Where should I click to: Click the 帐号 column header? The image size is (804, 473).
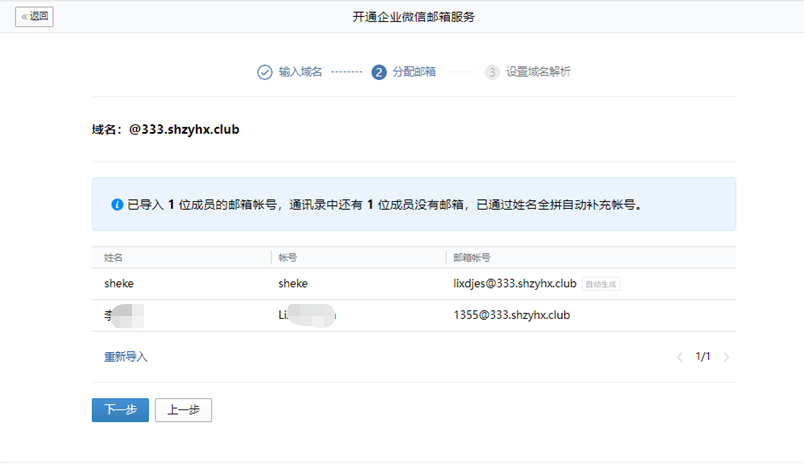pos(288,258)
